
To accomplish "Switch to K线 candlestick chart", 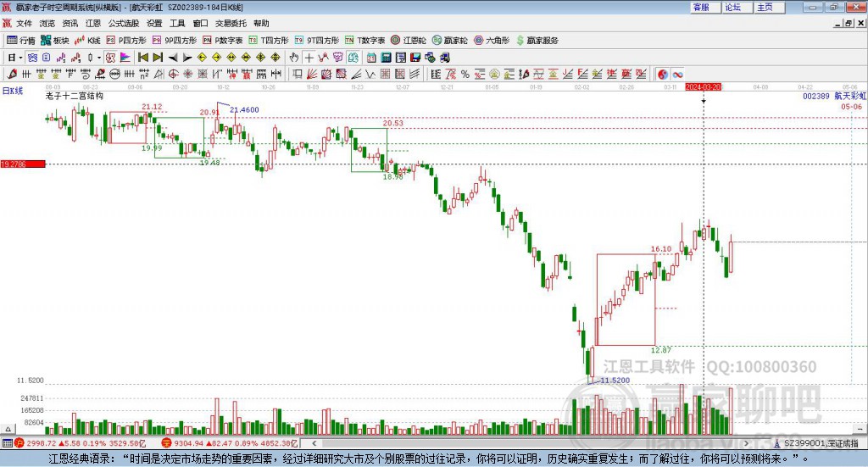I will coord(87,41).
